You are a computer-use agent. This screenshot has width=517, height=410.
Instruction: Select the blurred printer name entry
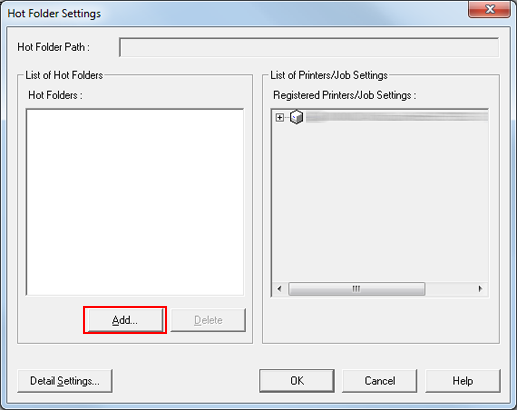(x=397, y=117)
